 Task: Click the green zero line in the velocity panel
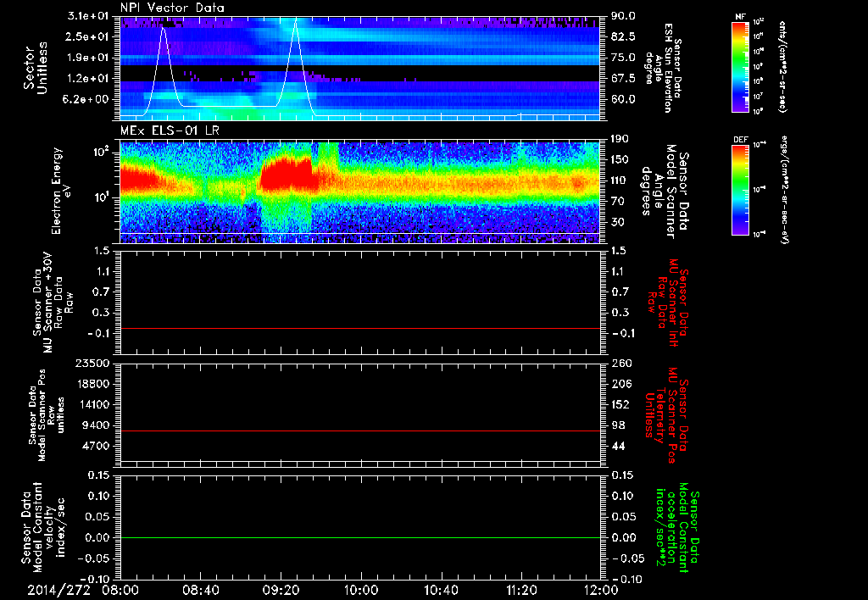(x=359, y=537)
